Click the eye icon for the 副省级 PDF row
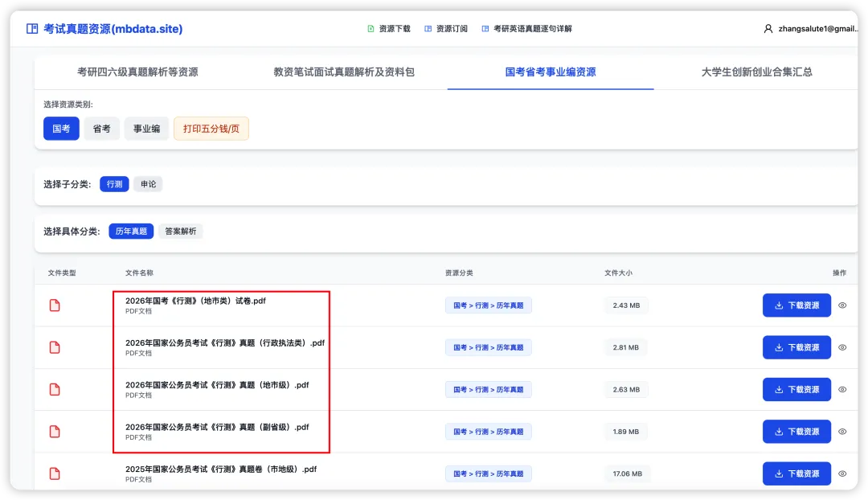 [x=842, y=431]
